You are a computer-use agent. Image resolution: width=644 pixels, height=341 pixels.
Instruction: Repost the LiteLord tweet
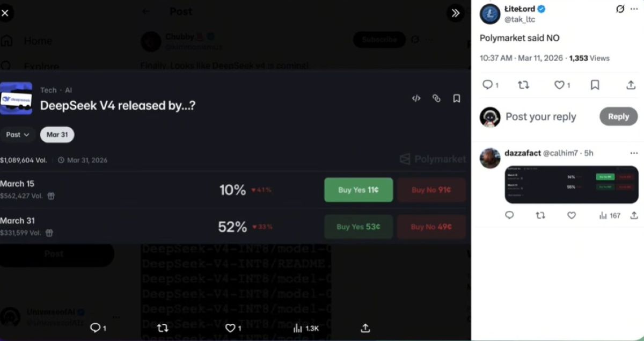coord(523,85)
